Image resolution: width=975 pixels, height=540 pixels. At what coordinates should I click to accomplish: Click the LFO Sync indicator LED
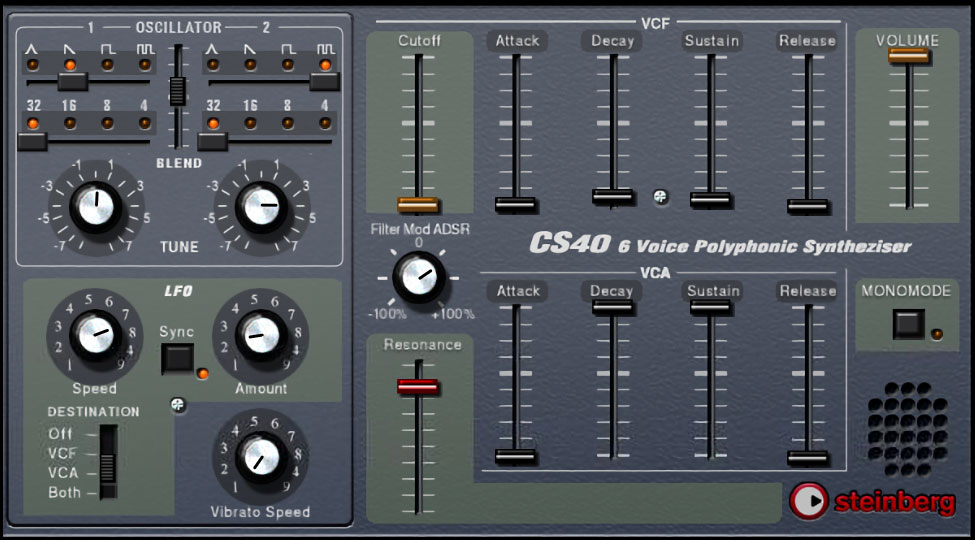tap(203, 374)
